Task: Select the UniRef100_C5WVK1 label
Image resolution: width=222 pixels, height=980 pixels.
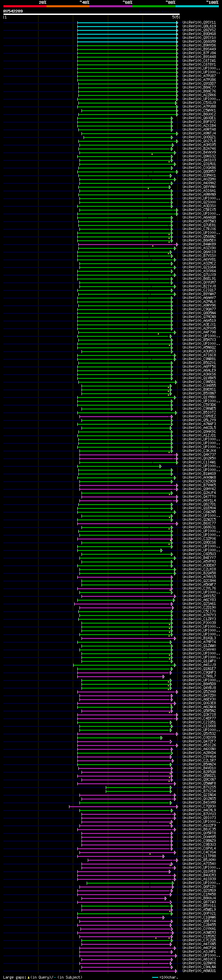Action: tap(199, 110)
